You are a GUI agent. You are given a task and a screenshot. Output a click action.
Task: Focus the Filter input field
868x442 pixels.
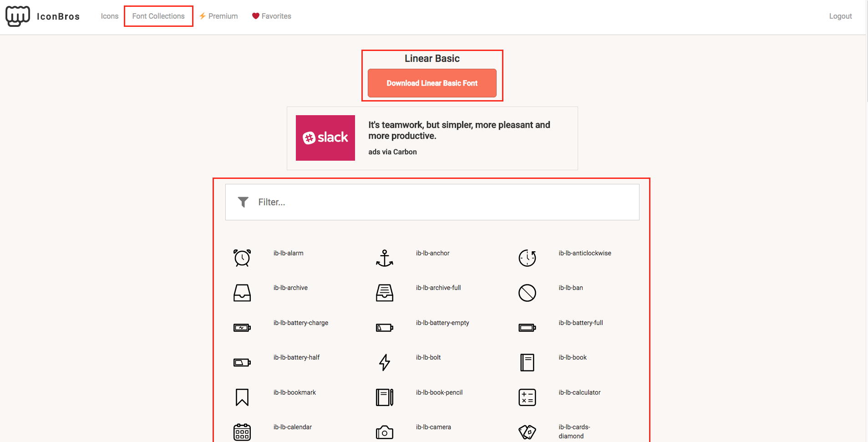click(432, 202)
